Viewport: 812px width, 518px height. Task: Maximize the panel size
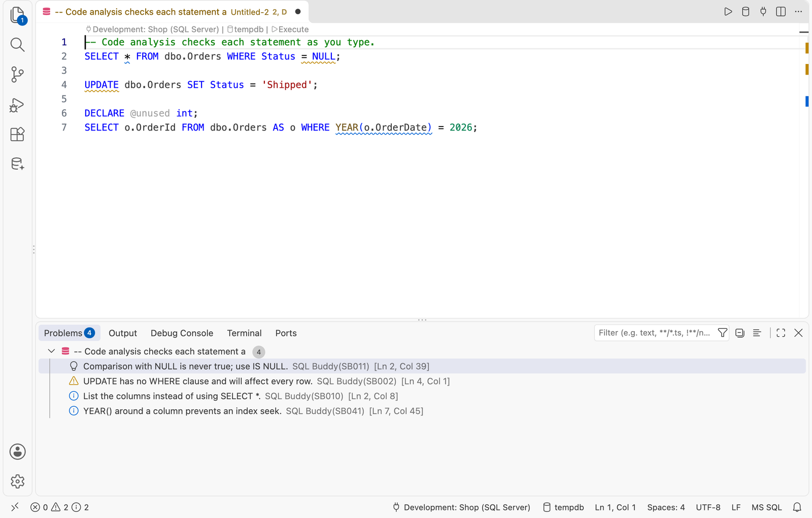(781, 333)
